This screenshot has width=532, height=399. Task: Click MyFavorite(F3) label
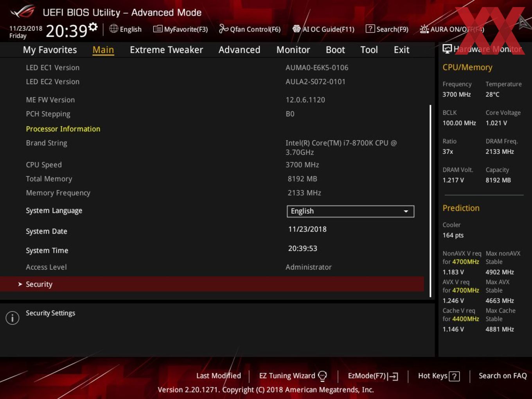coord(186,29)
